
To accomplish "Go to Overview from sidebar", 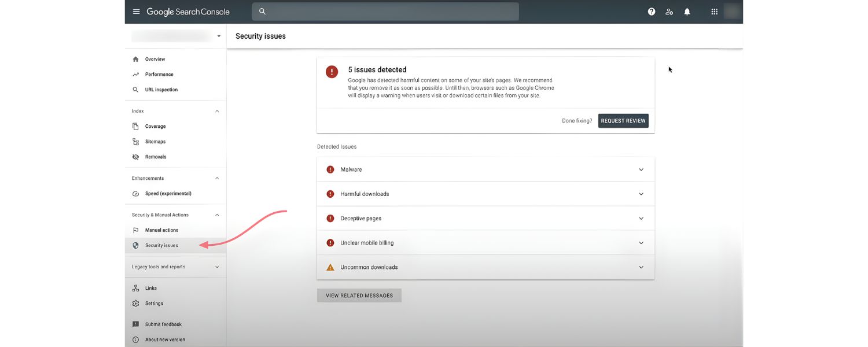I will click(155, 58).
